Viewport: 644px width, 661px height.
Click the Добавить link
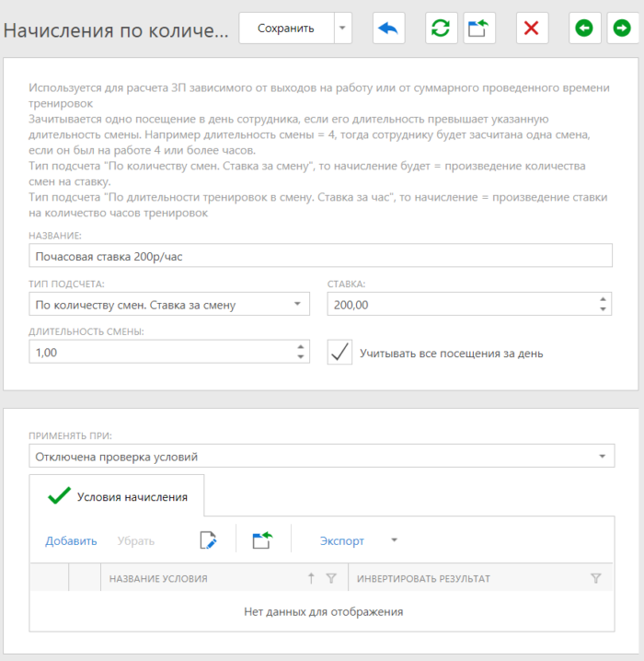[71, 540]
